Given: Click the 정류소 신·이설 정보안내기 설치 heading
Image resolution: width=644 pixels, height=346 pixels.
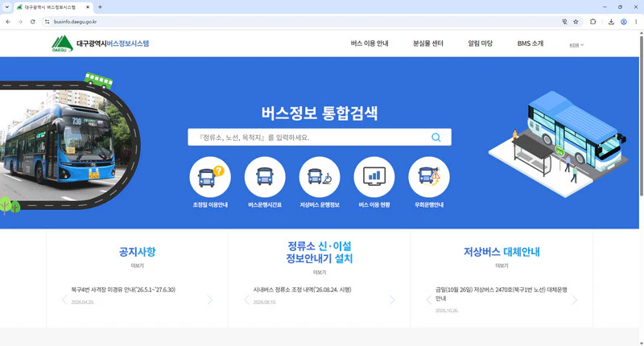Looking at the screenshot, I should (x=320, y=252).
